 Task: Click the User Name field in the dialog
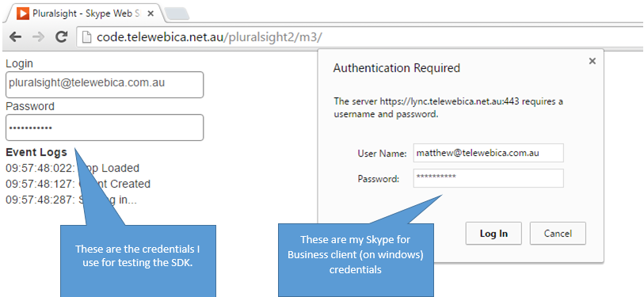pyautogui.click(x=488, y=153)
